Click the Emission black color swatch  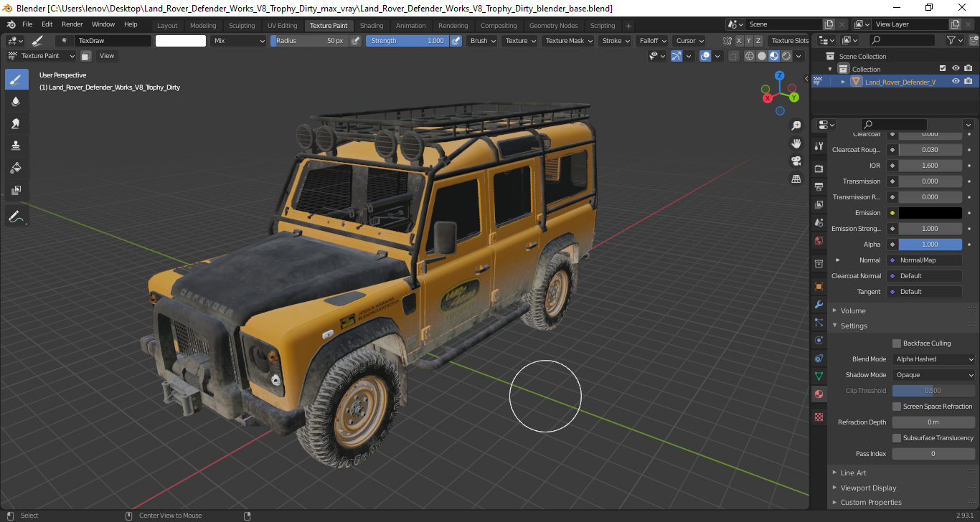click(x=930, y=213)
